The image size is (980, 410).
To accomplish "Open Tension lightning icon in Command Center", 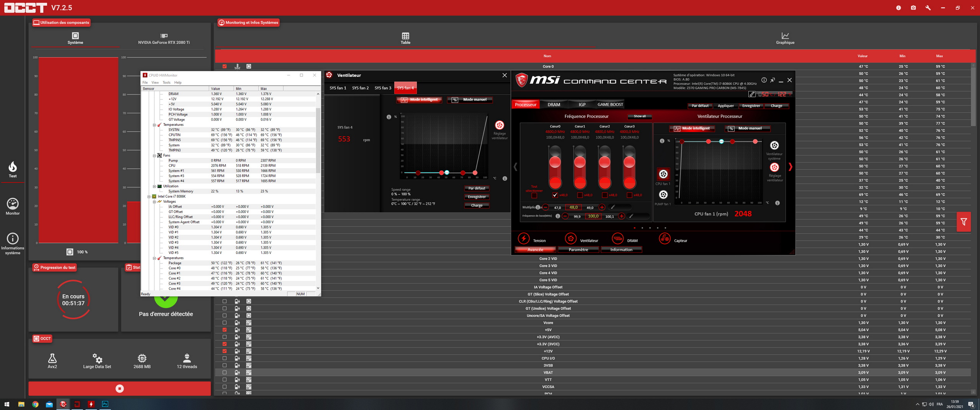I will (524, 238).
